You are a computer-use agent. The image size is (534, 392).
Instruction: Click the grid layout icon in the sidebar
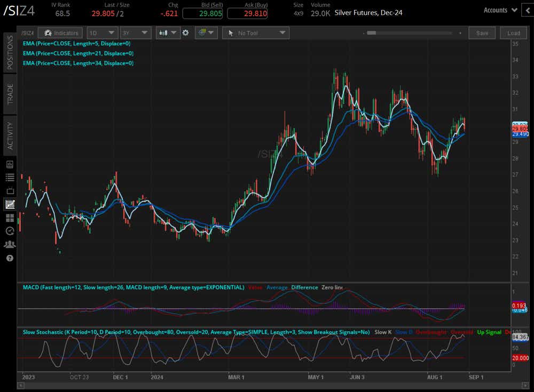pos(9,218)
